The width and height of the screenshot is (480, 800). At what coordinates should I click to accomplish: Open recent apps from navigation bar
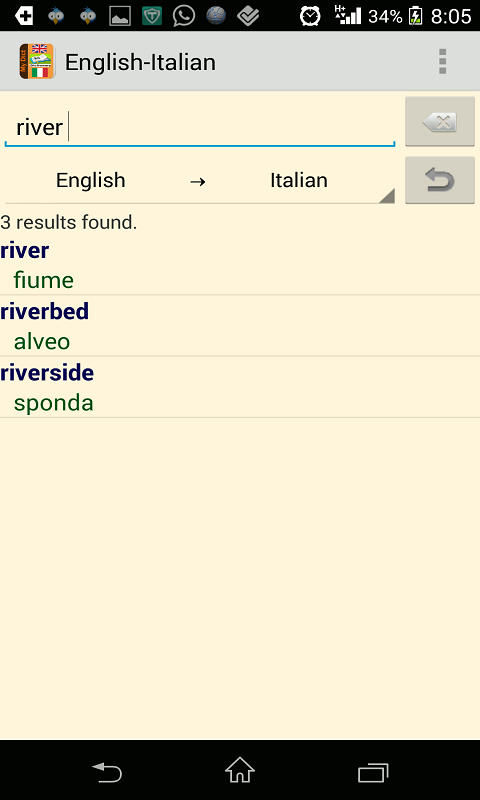coord(373,772)
